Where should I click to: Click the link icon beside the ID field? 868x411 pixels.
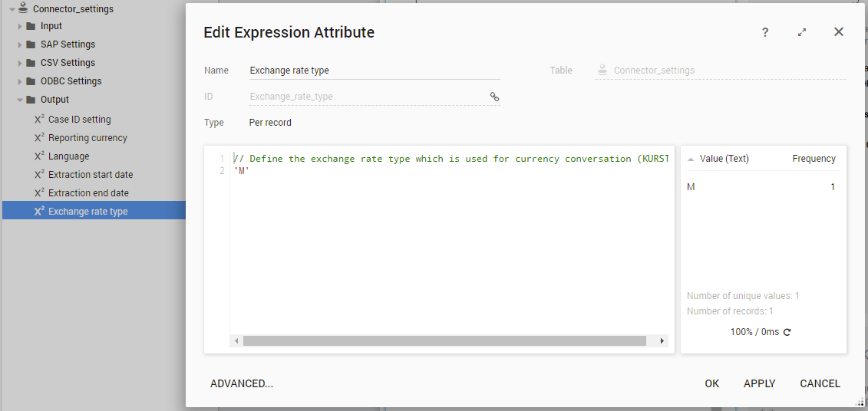(494, 97)
